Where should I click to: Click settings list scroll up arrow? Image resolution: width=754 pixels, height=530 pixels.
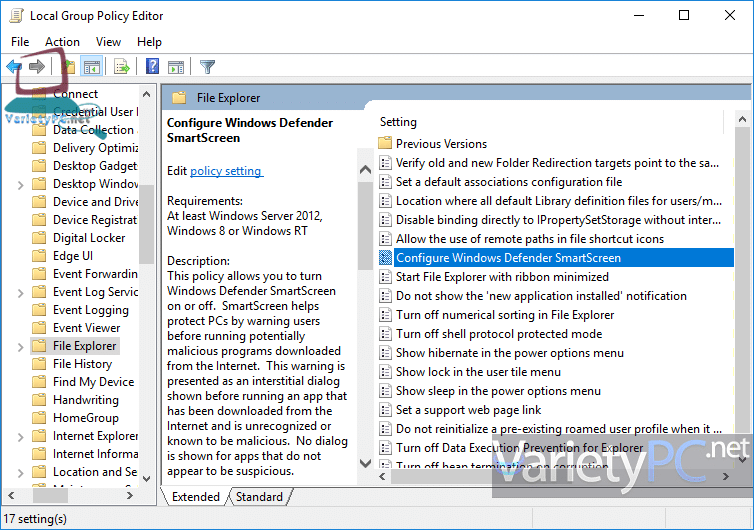click(742, 119)
